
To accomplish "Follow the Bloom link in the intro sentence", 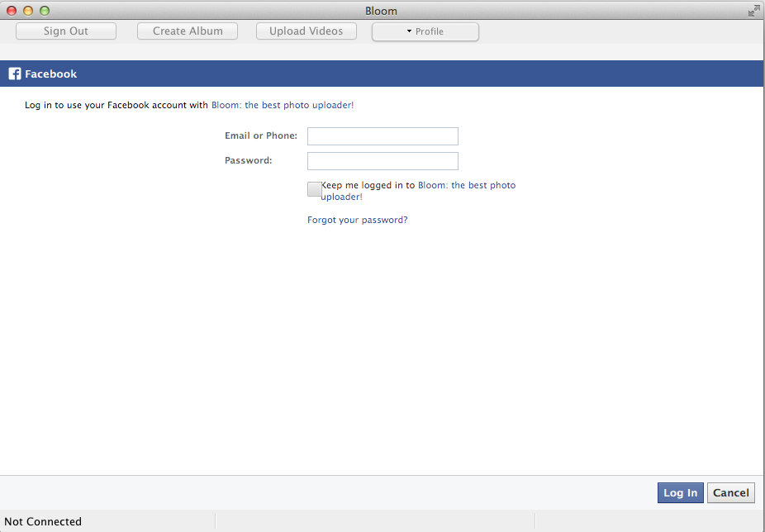I will tap(283, 105).
